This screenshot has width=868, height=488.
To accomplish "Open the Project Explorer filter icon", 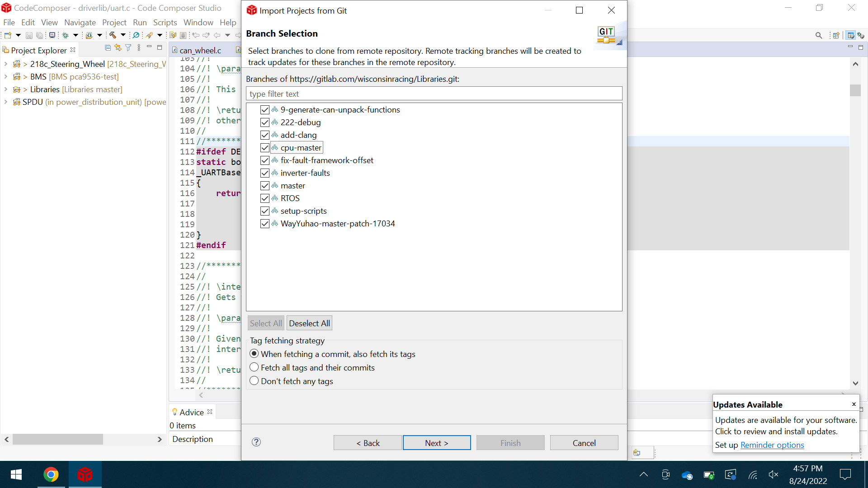I will point(128,48).
